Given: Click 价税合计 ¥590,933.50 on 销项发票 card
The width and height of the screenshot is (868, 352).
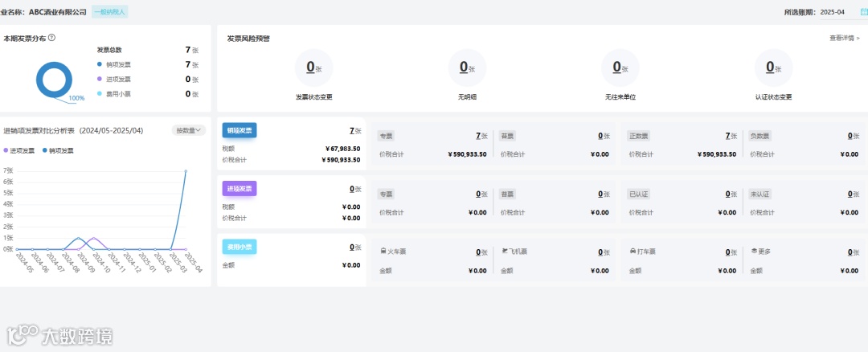Looking at the screenshot, I should pyautogui.click(x=341, y=160).
